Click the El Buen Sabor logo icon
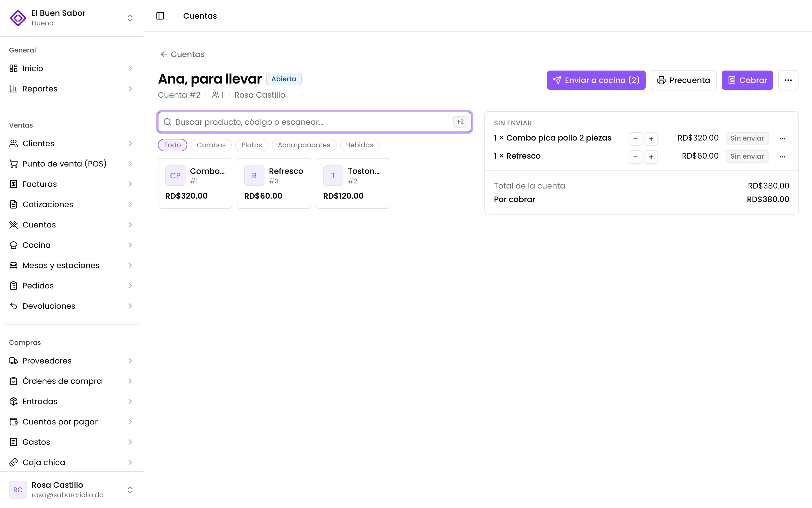The height and width of the screenshot is (508, 812). [18, 18]
